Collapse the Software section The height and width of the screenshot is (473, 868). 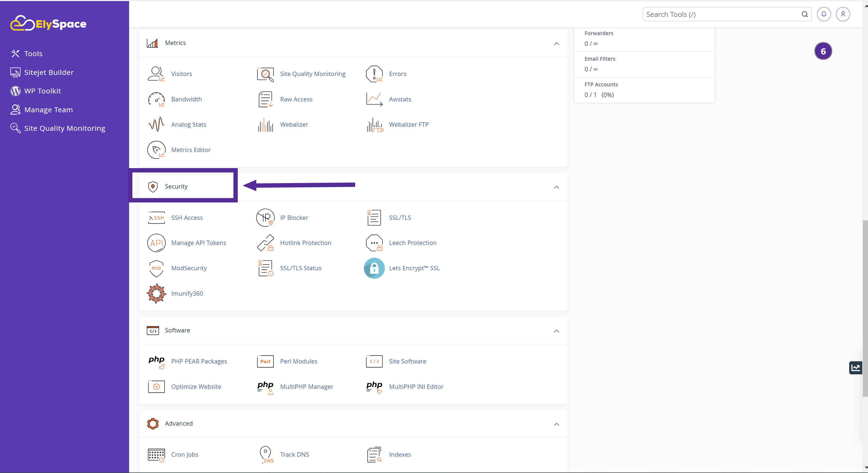pyautogui.click(x=556, y=331)
